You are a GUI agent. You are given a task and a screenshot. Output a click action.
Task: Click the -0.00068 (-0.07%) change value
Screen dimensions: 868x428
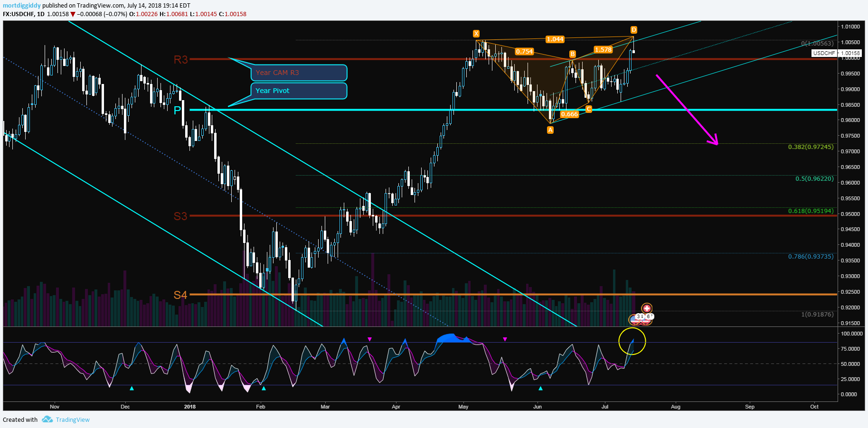click(x=102, y=14)
